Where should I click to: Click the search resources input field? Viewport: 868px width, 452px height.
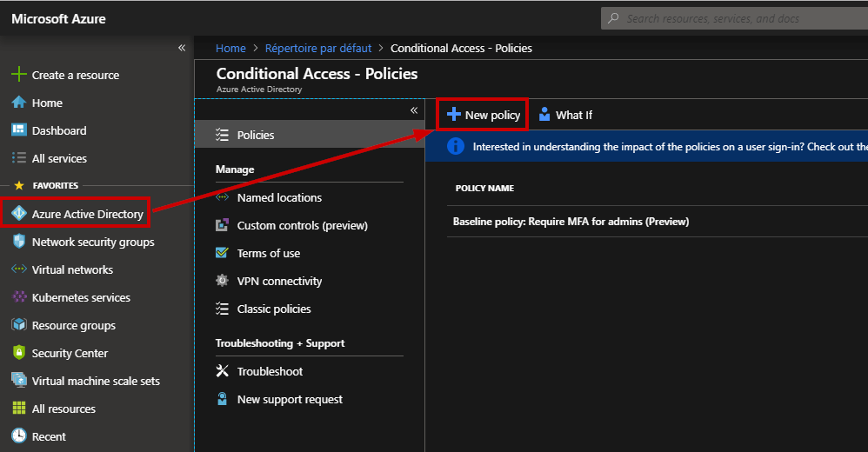735,18
